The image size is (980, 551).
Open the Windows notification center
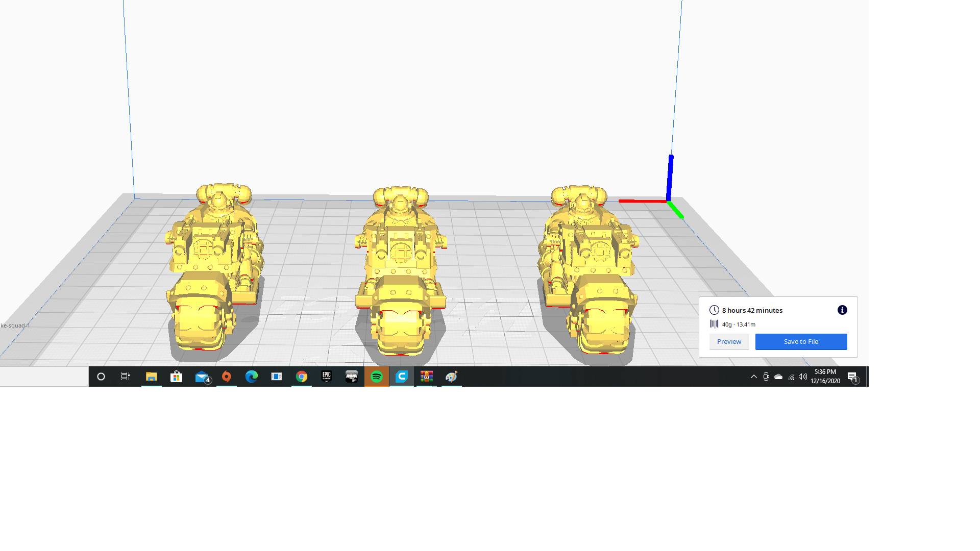click(852, 377)
